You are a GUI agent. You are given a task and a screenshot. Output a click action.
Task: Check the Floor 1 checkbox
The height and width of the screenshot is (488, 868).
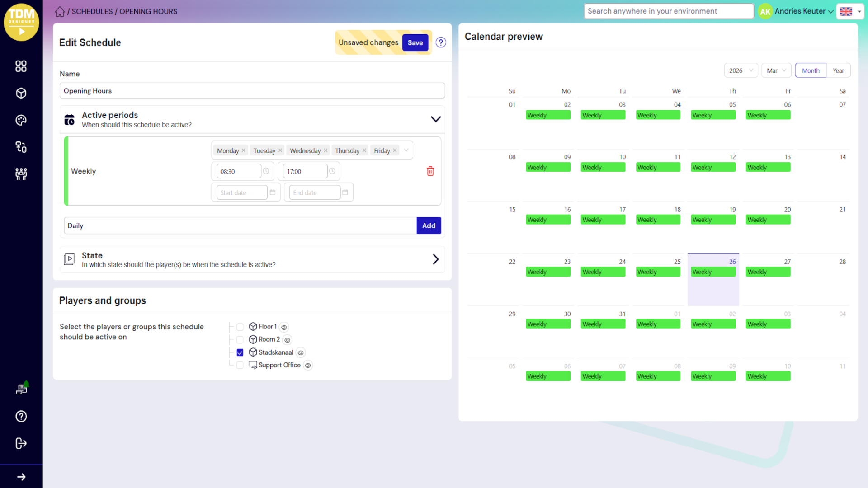coord(240,327)
